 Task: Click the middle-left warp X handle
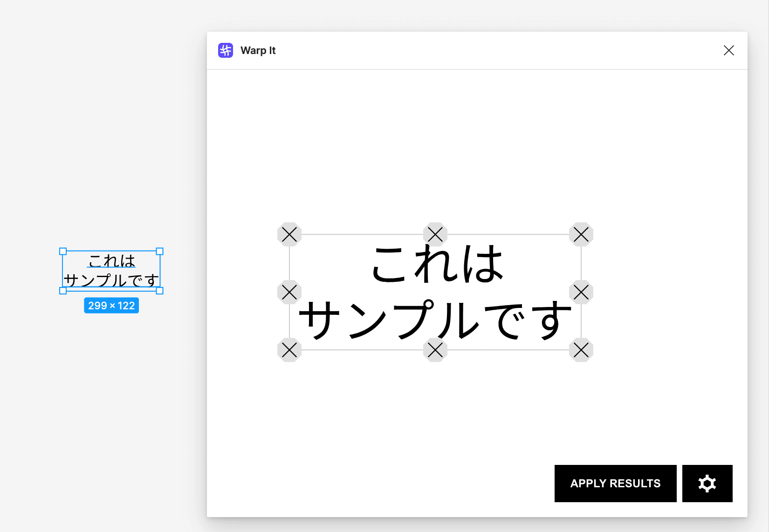tap(289, 292)
